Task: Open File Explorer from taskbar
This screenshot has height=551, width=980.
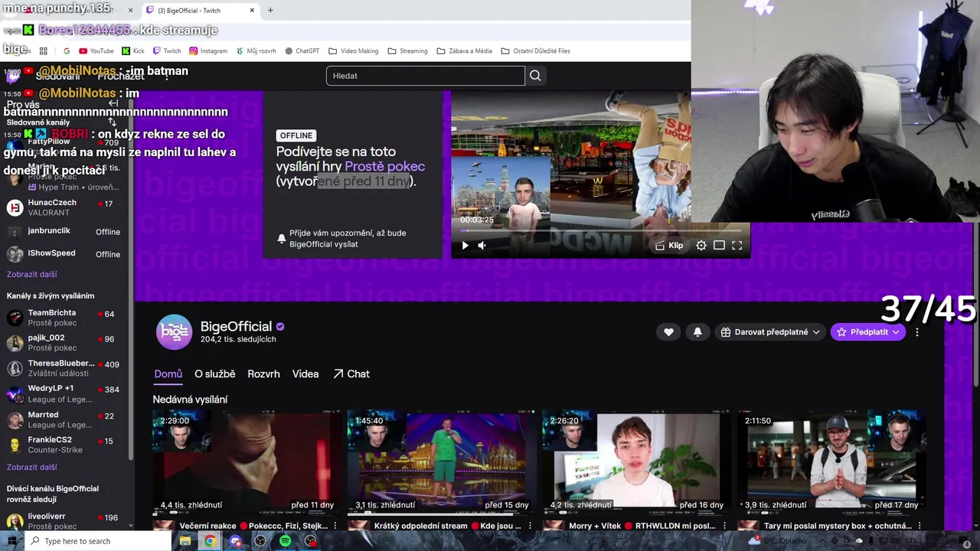Action: click(x=185, y=541)
